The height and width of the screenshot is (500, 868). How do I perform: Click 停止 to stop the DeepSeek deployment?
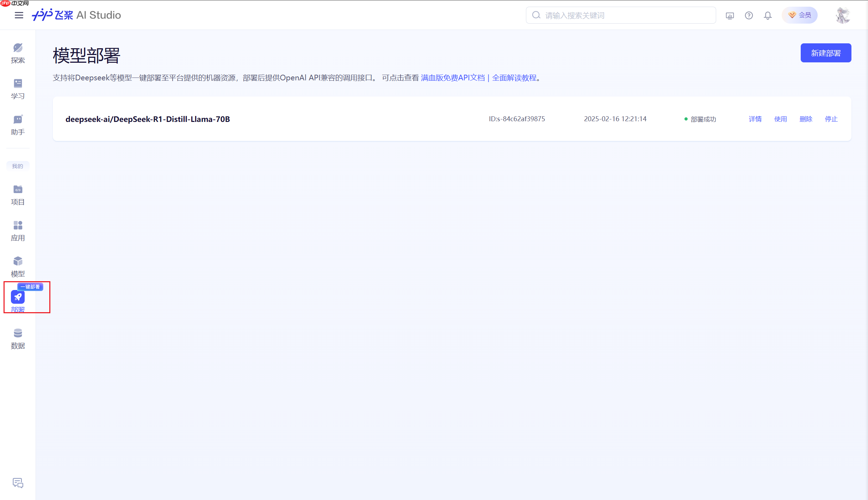tap(831, 119)
